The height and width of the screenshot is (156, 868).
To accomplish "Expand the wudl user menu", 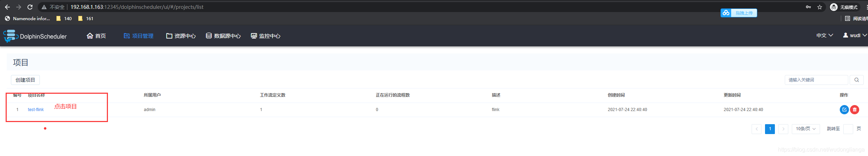I will [x=855, y=35].
